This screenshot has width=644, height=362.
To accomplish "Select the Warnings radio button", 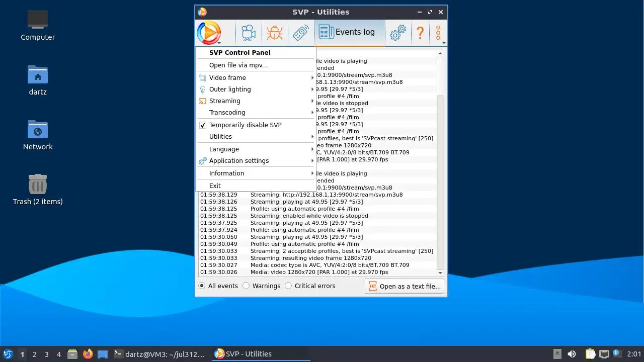I will (246, 286).
